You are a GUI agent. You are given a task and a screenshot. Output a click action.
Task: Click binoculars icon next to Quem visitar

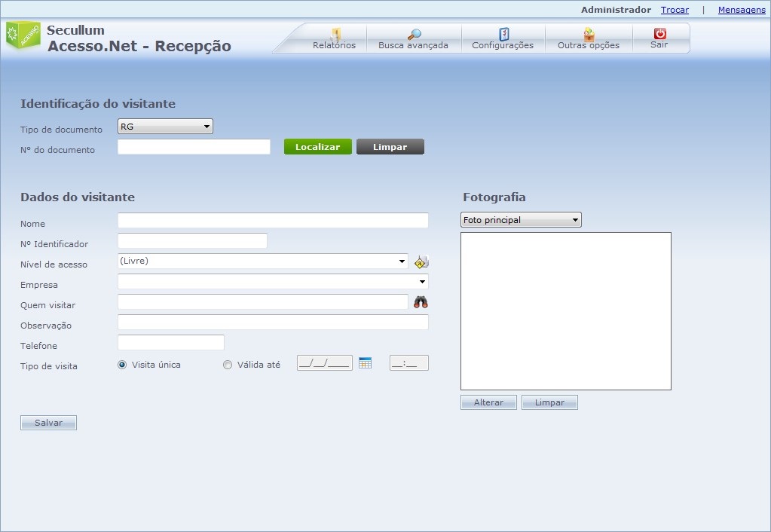421,302
